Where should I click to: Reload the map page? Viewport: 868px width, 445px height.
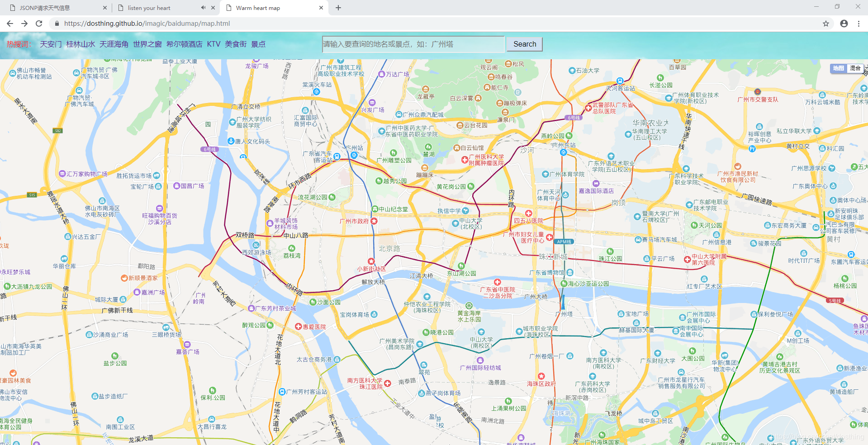coord(39,24)
